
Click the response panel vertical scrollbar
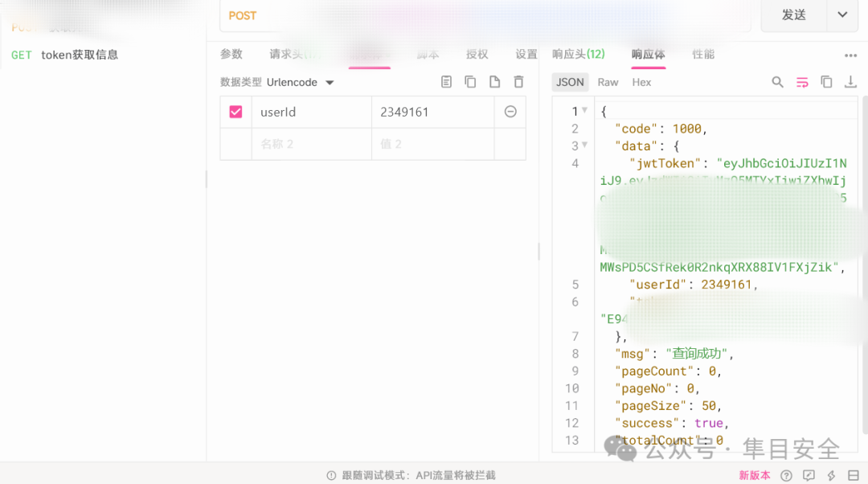(x=865, y=265)
